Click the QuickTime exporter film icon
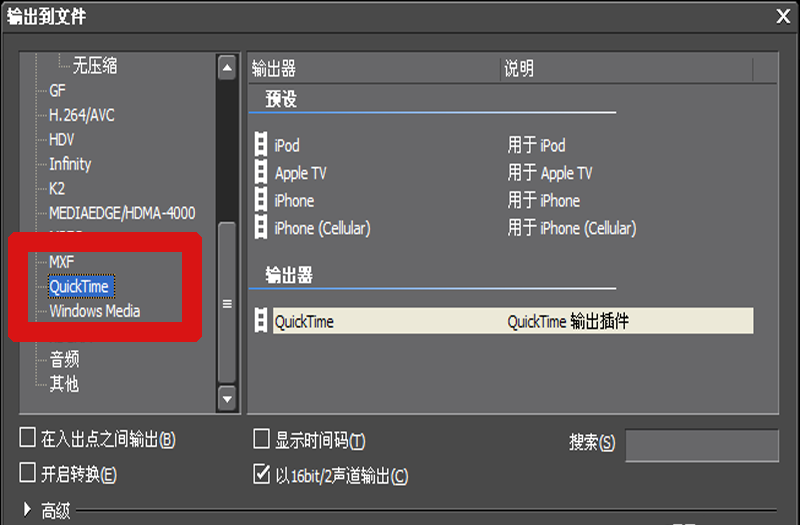This screenshot has height=525, width=800. (261, 321)
